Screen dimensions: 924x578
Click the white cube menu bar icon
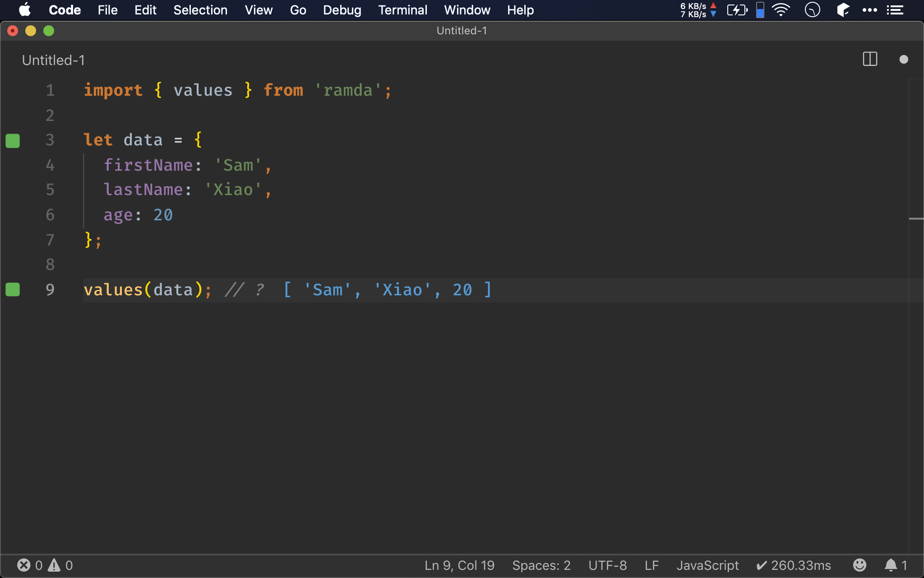click(x=843, y=10)
